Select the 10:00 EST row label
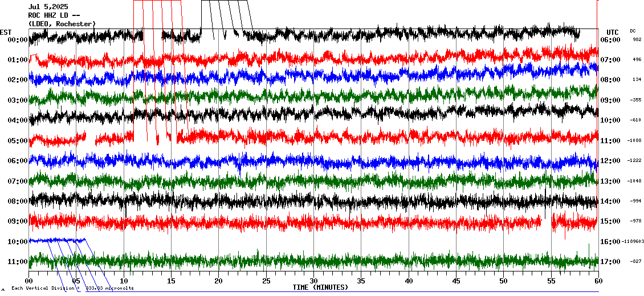This screenshot has height=296, width=644. pos(18,242)
